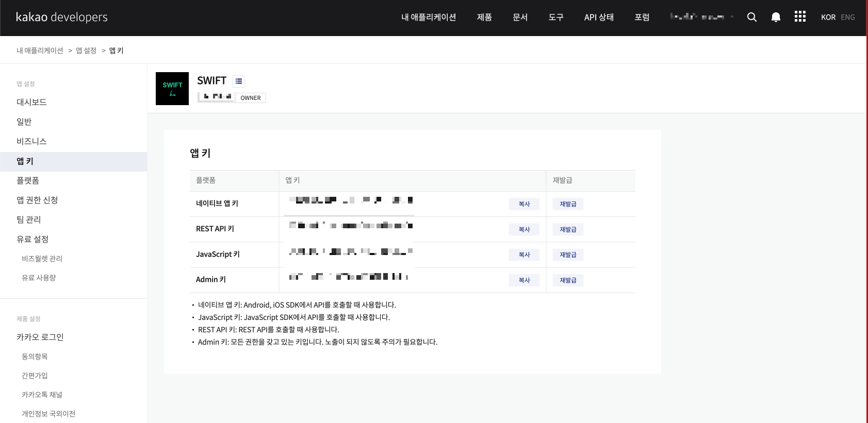Screen dimensions: 868x423
Task: Click the 플랫폼 column header
Action: pos(206,180)
